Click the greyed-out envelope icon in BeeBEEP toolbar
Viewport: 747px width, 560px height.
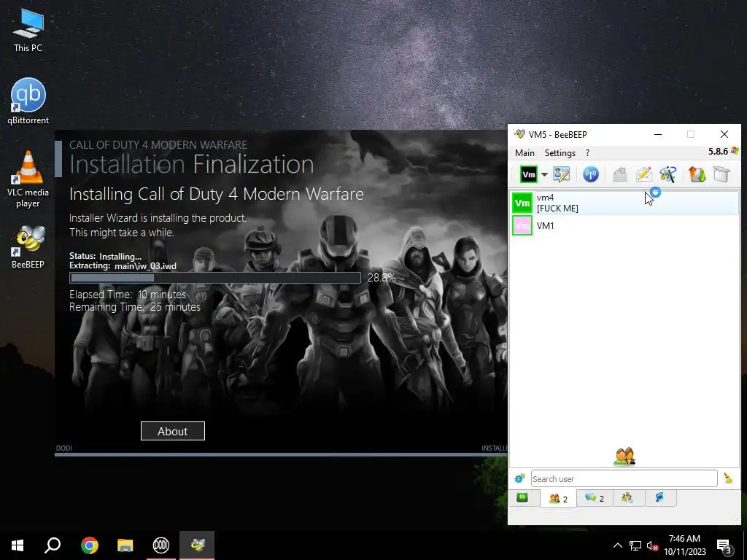tap(620, 174)
